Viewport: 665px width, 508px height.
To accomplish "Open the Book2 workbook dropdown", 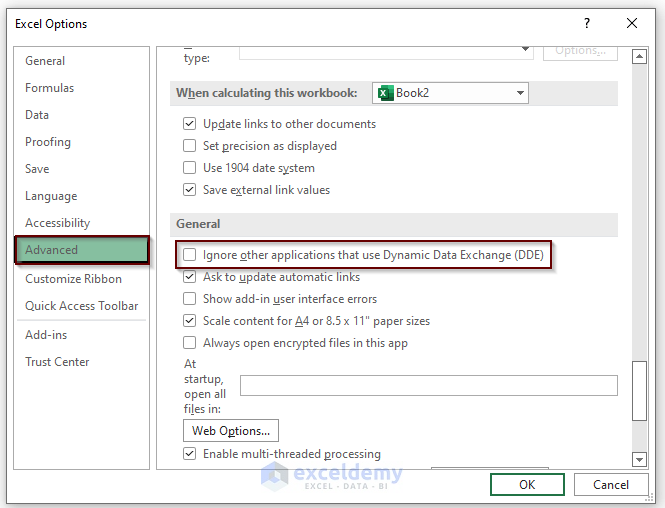I will click(520, 93).
